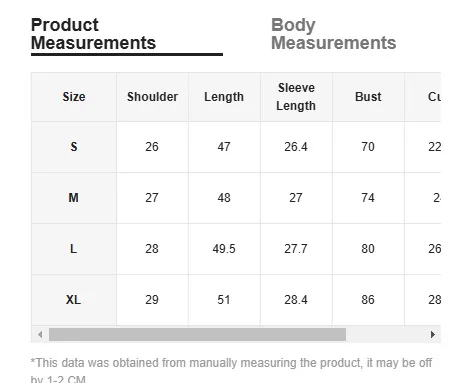Click the Length column header

click(224, 97)
